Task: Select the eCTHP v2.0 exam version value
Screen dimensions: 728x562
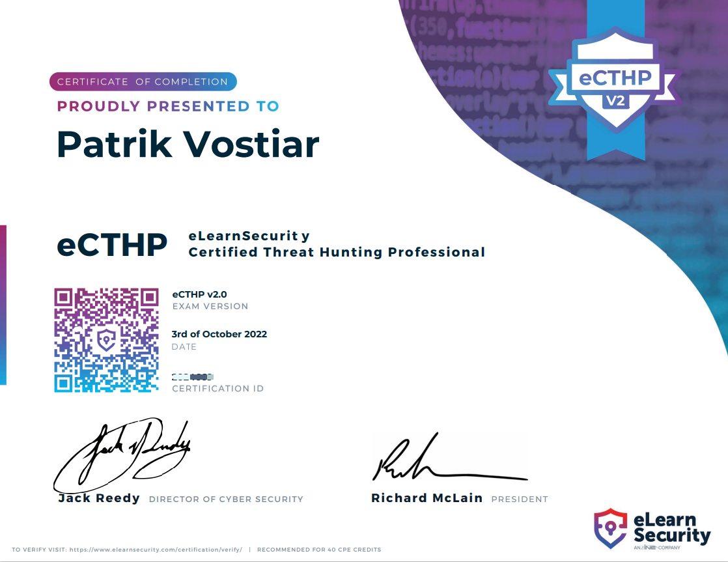Action: pos(200,294)
